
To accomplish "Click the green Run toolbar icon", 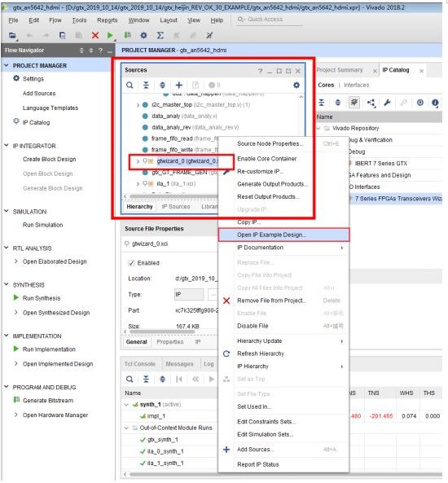I will pyautogui.click(x=110, y=35).
